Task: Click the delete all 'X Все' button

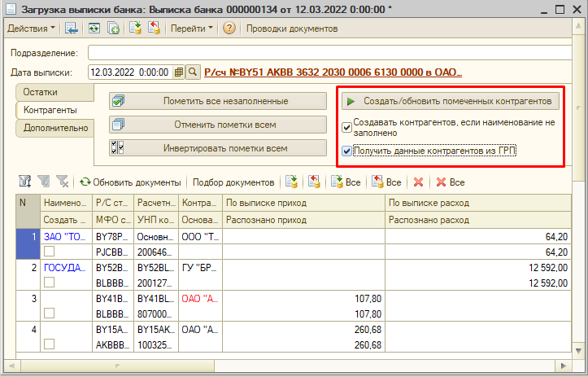Action: (x=450, y=182)
